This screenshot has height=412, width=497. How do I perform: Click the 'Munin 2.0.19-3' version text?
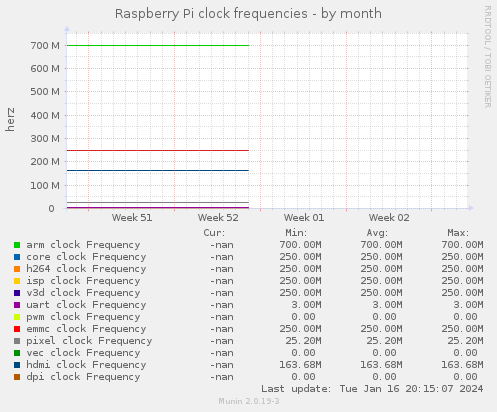[249, 401]
